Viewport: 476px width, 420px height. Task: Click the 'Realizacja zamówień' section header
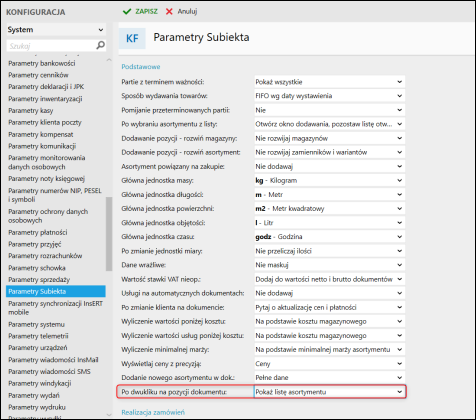coord(153,412)
